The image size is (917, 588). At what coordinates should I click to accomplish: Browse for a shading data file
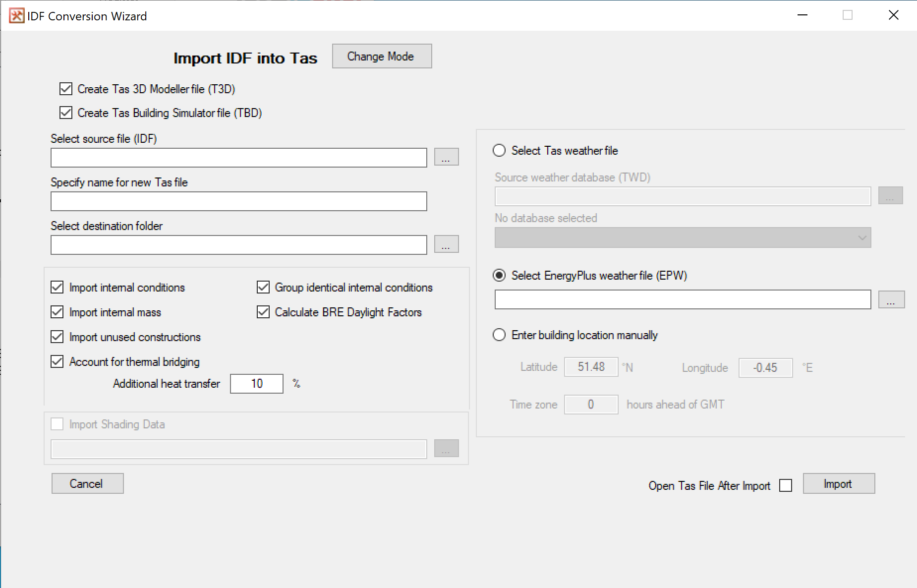(x=446, y=448)
